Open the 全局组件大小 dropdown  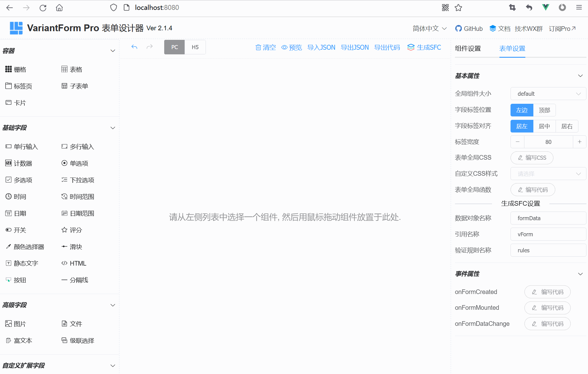click(548, 94)
